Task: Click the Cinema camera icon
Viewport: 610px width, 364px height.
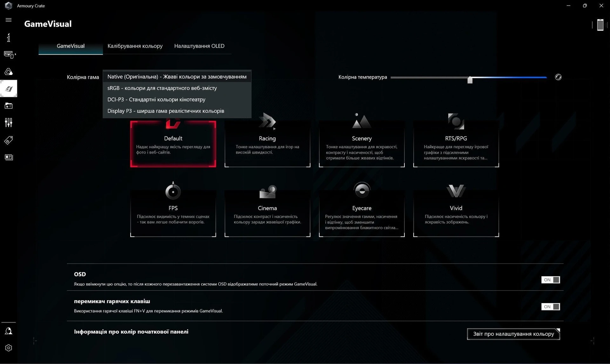Action: pyautogui.click(x=268, y=191)
